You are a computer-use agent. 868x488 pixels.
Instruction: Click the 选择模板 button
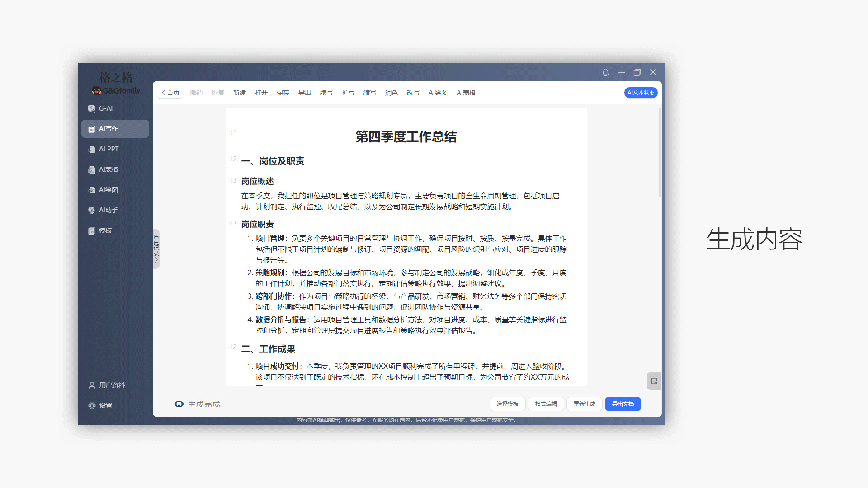507,404
